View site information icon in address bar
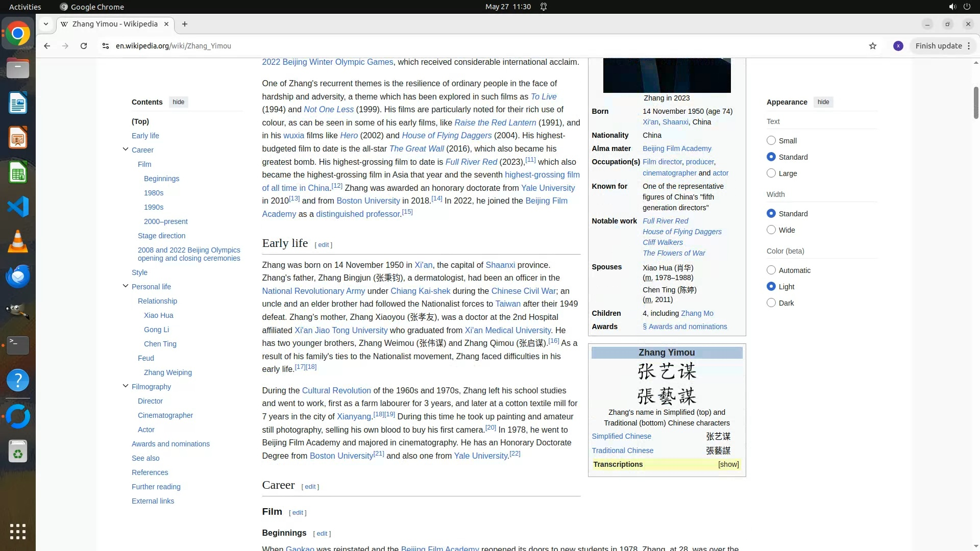 (x=106, y=46)
